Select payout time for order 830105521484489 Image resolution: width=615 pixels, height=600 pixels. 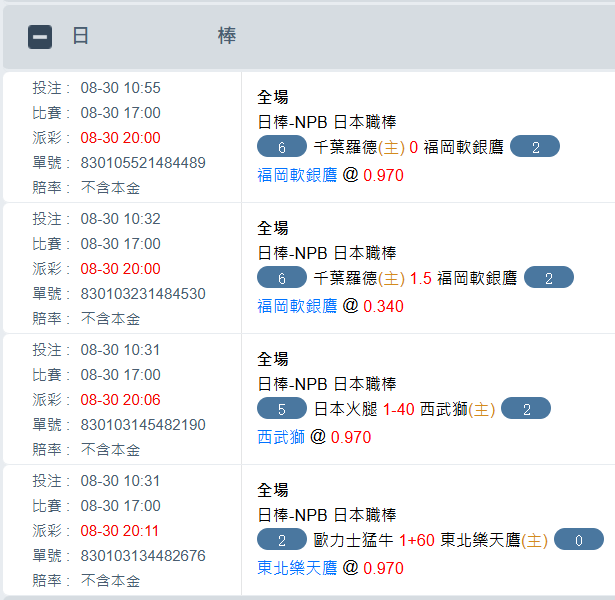(120, 138)
